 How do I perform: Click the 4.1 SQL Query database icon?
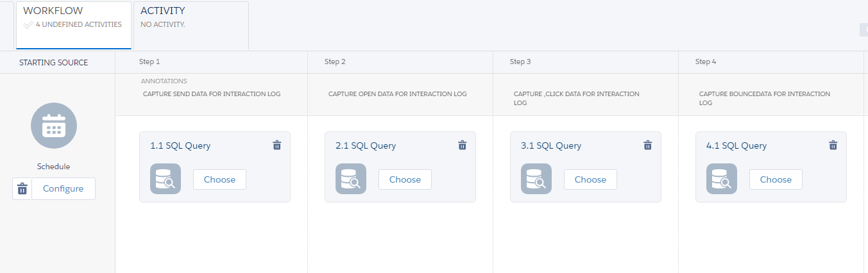point(722,179)
